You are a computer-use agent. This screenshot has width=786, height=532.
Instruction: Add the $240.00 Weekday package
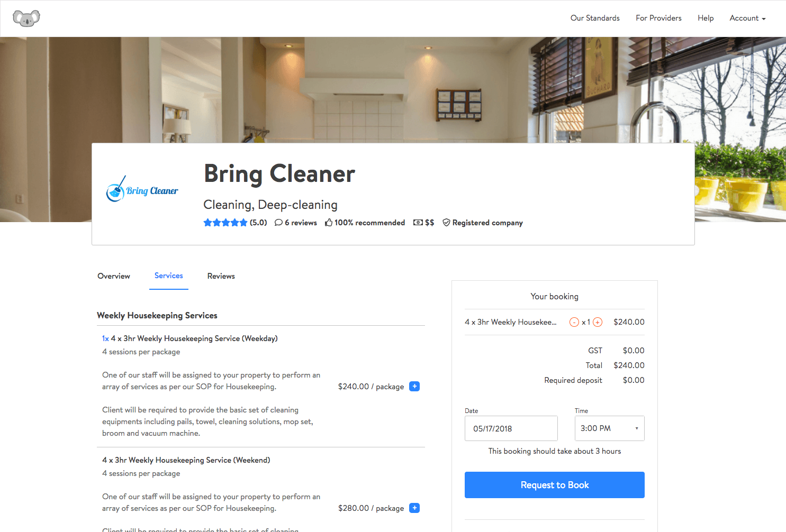pyautogui.click(x=415, y=386)
